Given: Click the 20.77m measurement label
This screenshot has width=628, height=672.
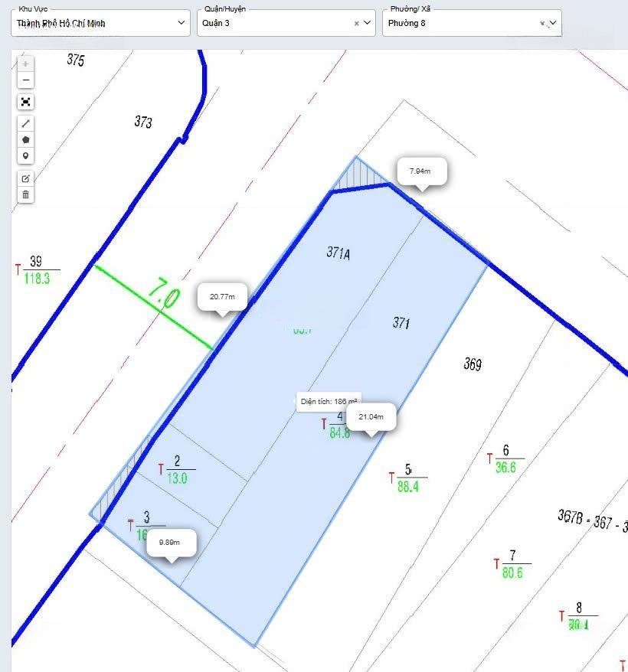Looking at the screenshot, I should pos(222,296).
